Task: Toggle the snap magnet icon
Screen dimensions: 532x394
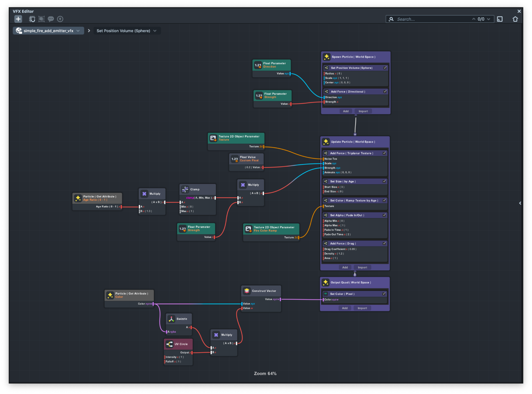Action: pyautogui.click(x=32, y=19)
